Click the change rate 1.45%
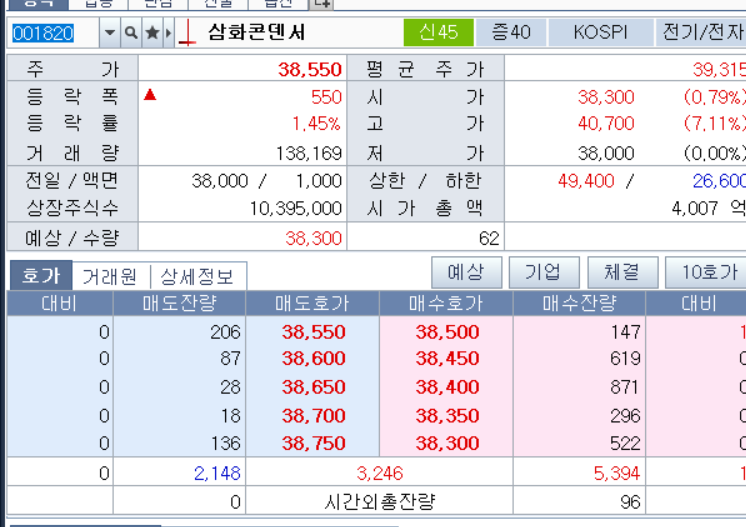The height and width of the screenshot is (527, 746). click(316, 124)
